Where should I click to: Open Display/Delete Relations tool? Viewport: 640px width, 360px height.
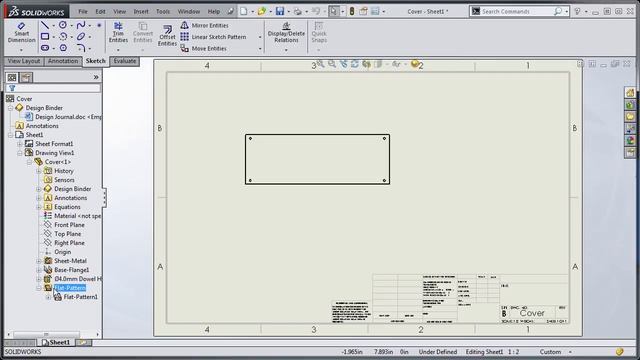click(x=286, y=33)
